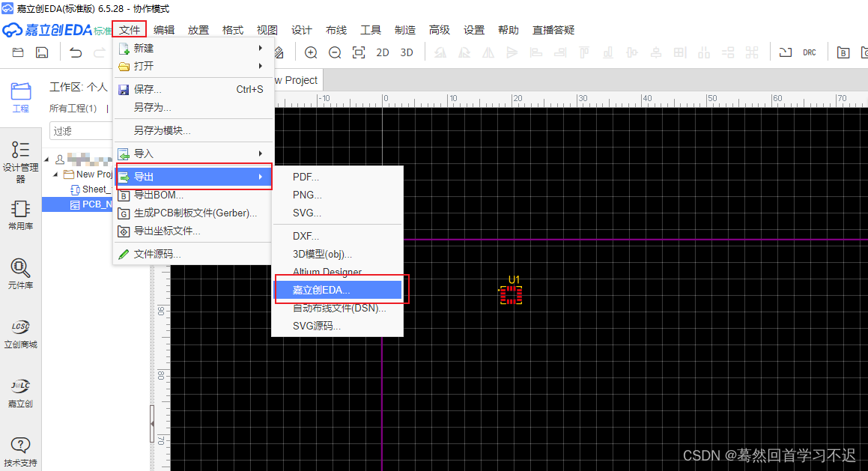Choose 保存... in File menu
868x471 pixels.
coord(193,89)
